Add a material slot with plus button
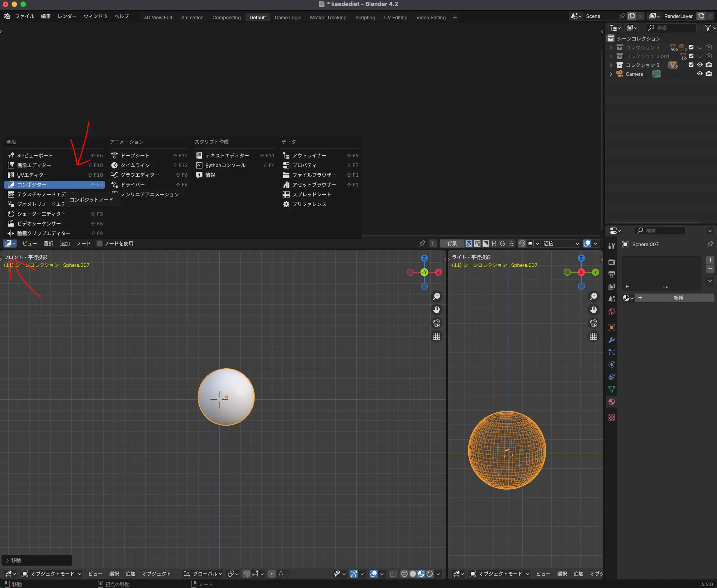 [710, 260]
